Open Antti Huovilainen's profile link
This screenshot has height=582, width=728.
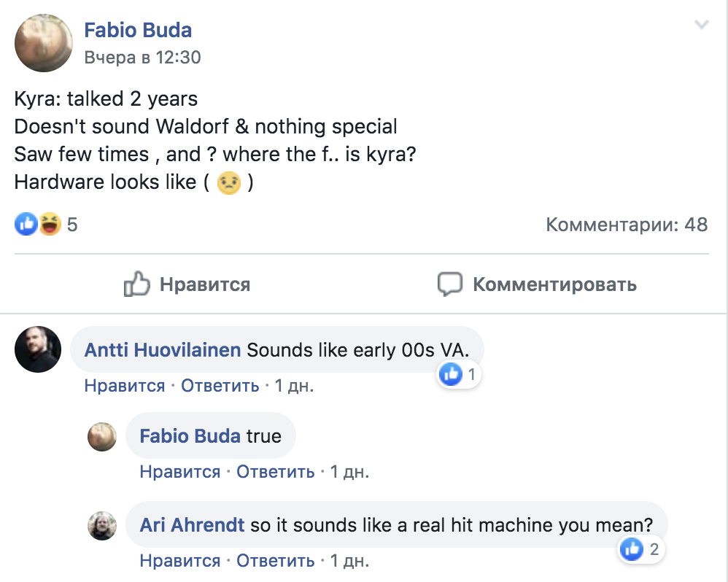coord(163,350)
